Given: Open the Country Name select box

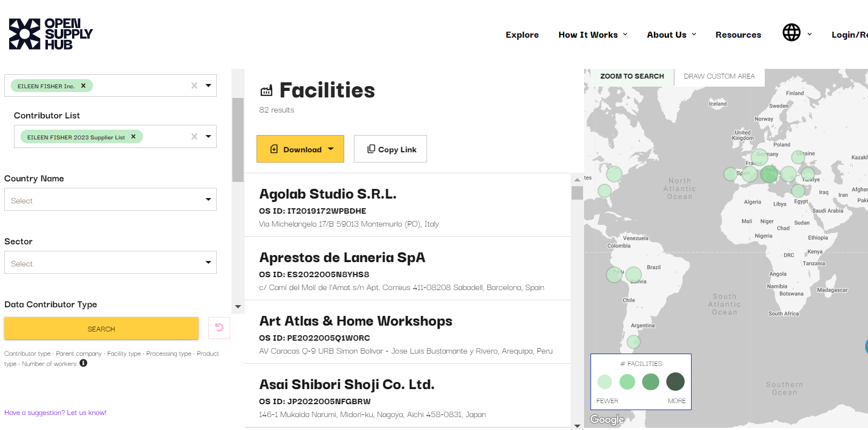Looking at the screenshot, I should (x=110, y=200).
